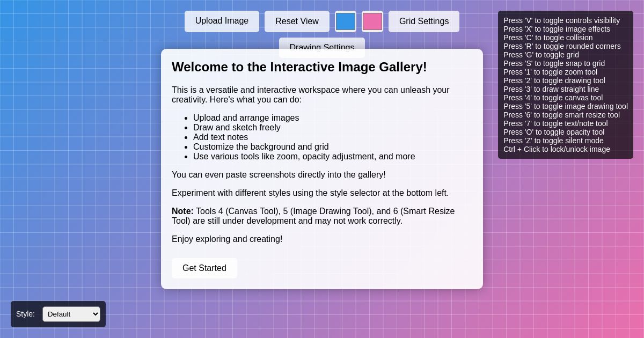
Task: Open the Grid Settings panel
Action: click(x=423, y=21)
